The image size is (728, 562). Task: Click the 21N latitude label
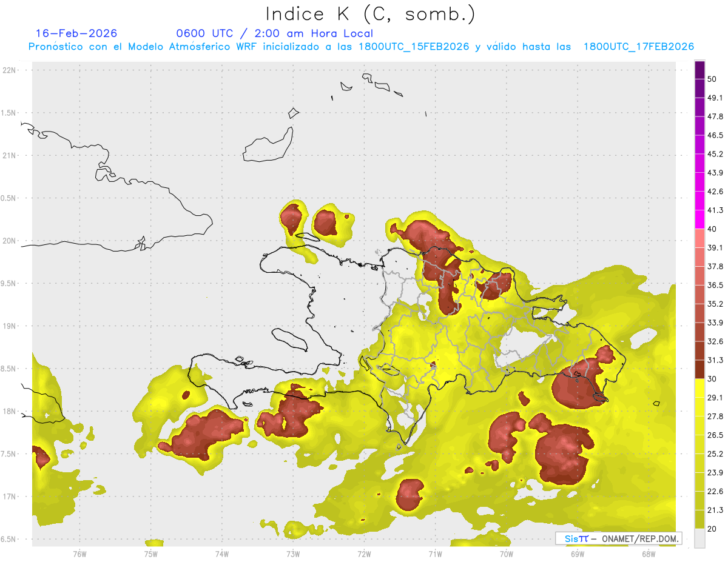coord(10,155)
